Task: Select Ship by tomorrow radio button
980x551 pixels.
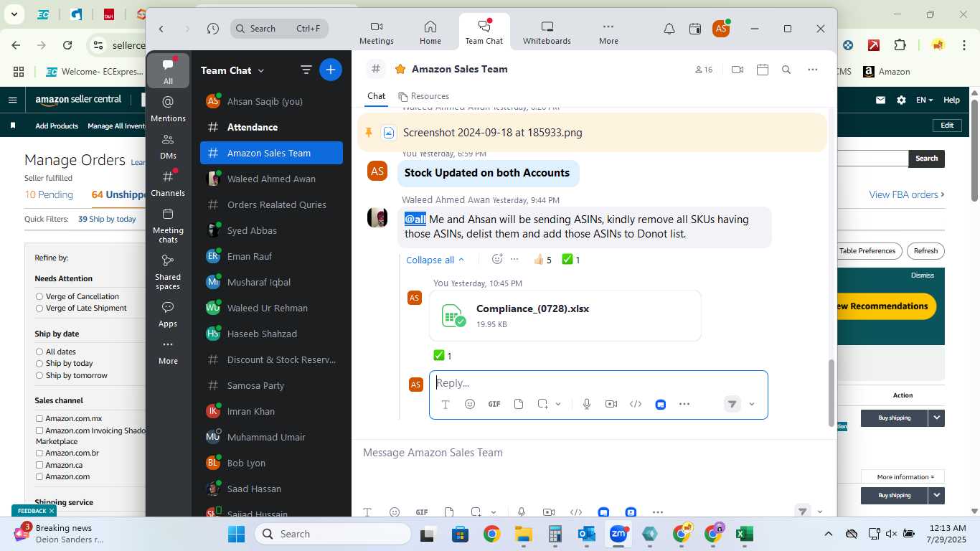Action: (x=39, y=376)
